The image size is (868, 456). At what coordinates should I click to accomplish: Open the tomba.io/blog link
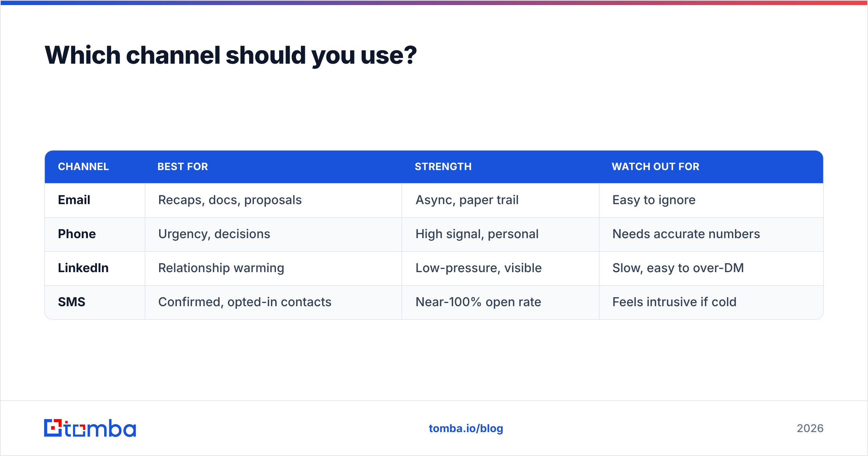point(466,428)
